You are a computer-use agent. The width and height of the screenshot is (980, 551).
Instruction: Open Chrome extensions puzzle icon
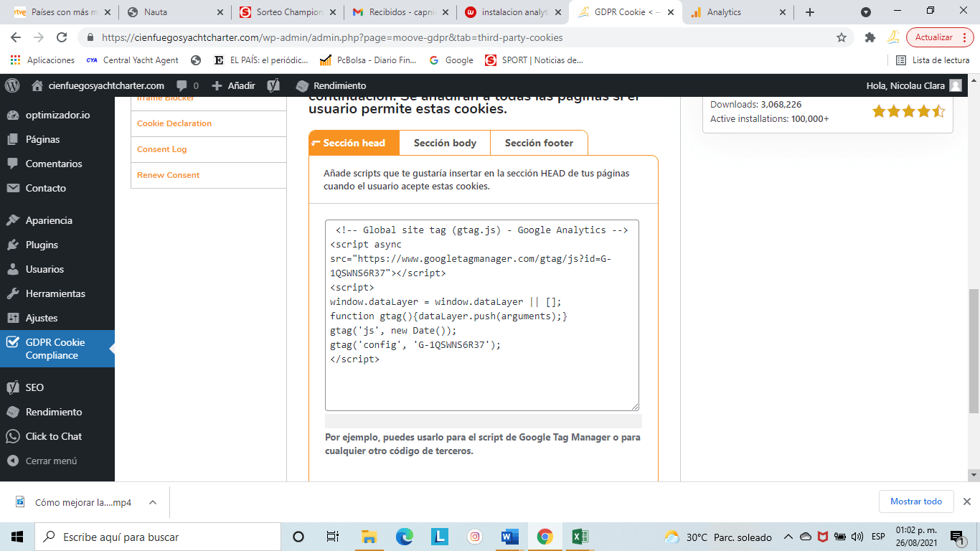pos(870,37)
